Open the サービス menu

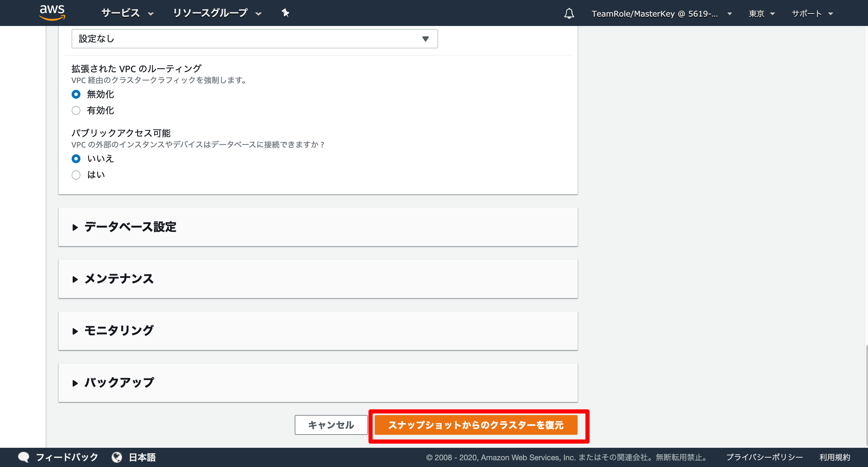click(127, 13)
